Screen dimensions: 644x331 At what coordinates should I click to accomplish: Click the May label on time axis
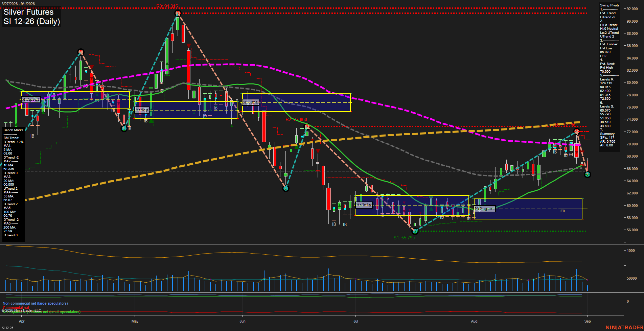[135, 321]
